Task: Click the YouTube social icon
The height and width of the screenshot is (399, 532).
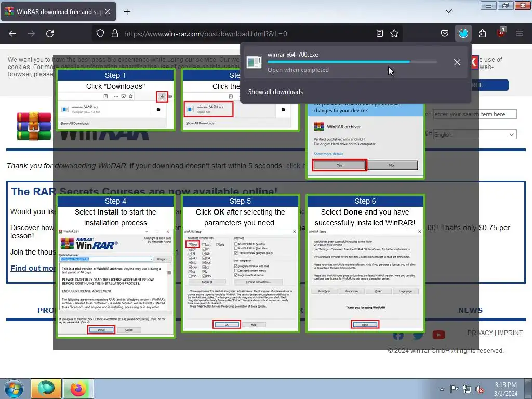Action: [x=438, y=335]
